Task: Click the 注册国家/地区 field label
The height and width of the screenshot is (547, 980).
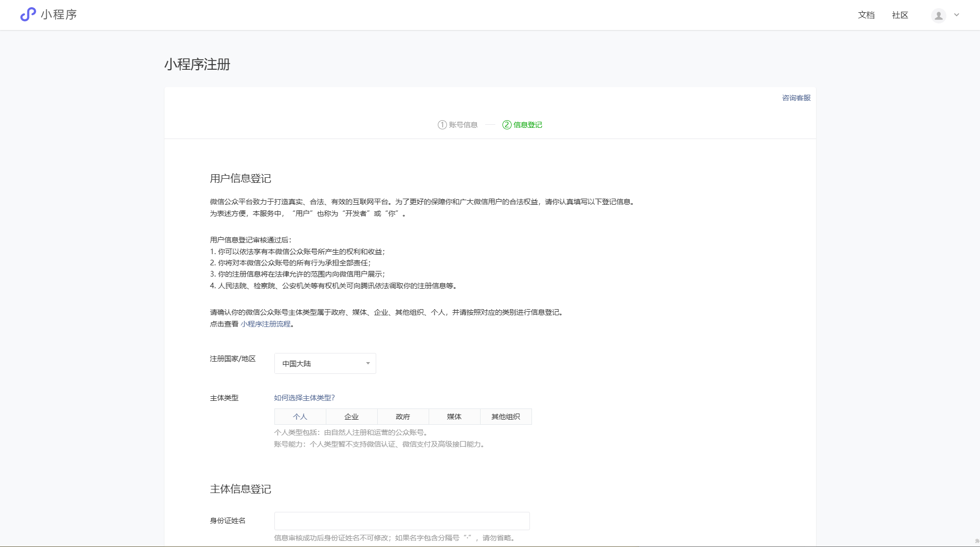Action: [233, 359]
